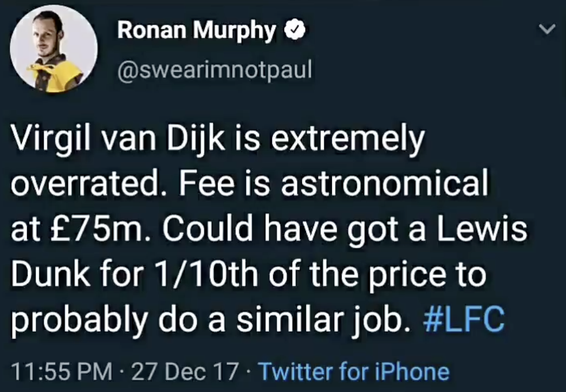This screenshot has height=392, width=566.
Task: Click the @swearimnotpaul handle
Action: pos(214,70)
